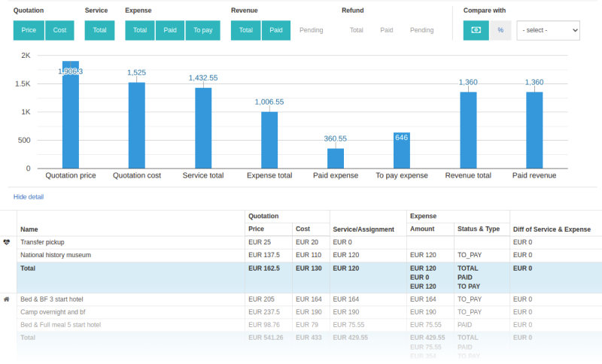Click the EUR 98.76 price cell

[x=264, y=325]
